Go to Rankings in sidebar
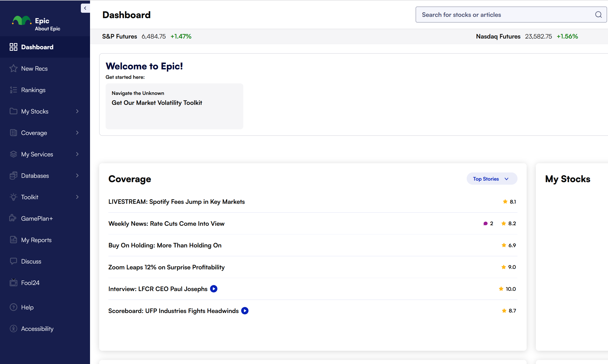 (x=33, y=90)
